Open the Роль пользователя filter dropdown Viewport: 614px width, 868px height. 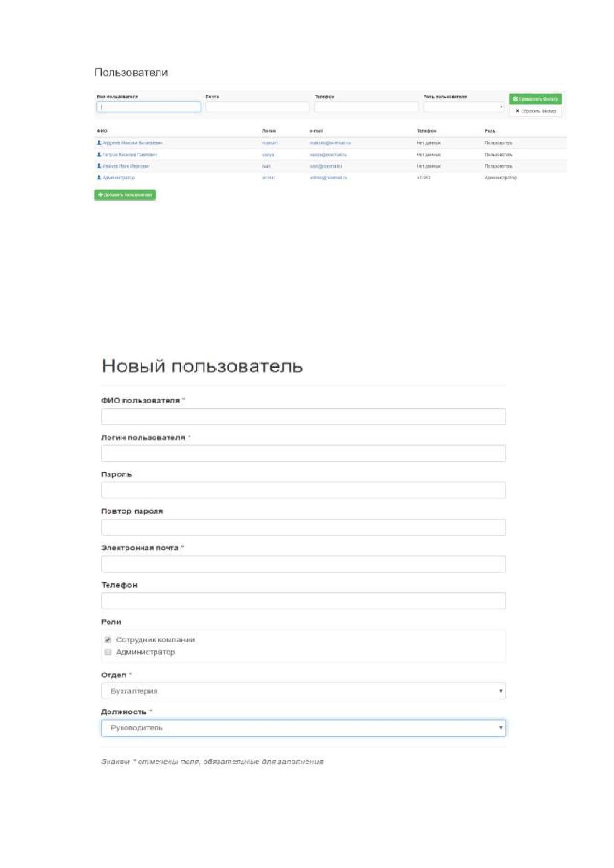tap(463, 107)
